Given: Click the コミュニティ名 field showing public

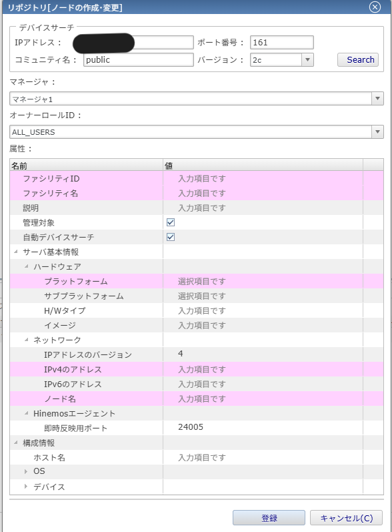Looking at the screenshot, I should pyautogui.click(x=138, y=59).
